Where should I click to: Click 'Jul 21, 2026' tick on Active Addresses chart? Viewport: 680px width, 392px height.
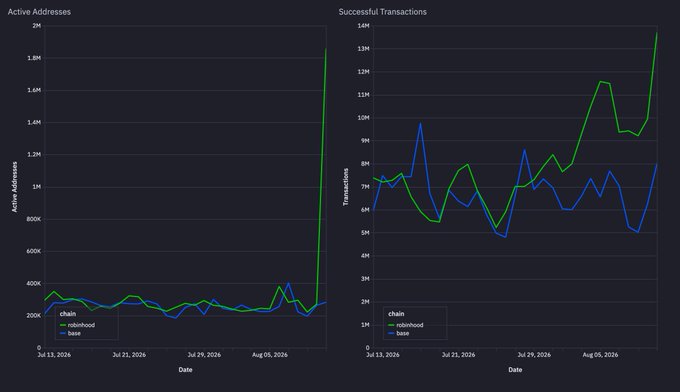tap(129, 355)
